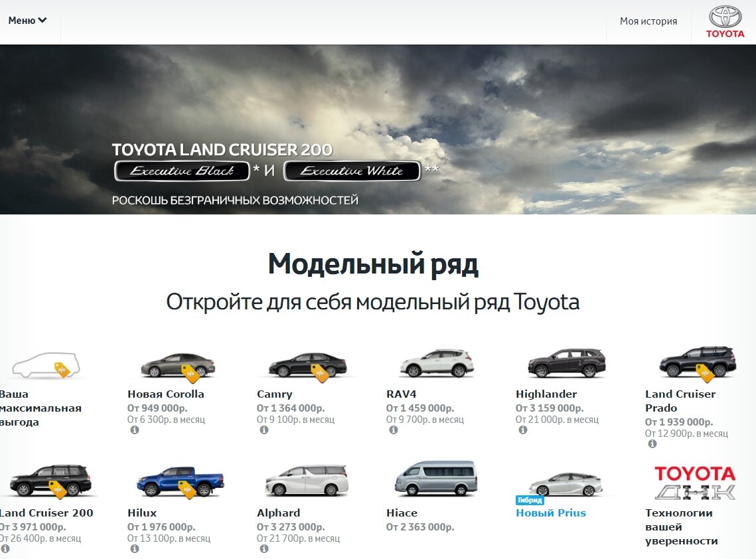Open Новый Prius model link

pos(551,513)
